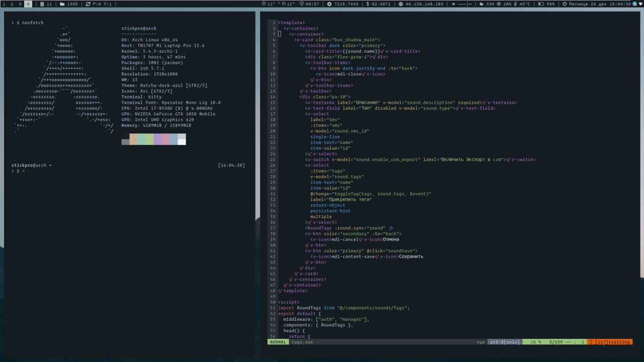Click the CPU load icon beside 28%
The height and width of the screenshot is (362, 644).
tap(499, 4)
